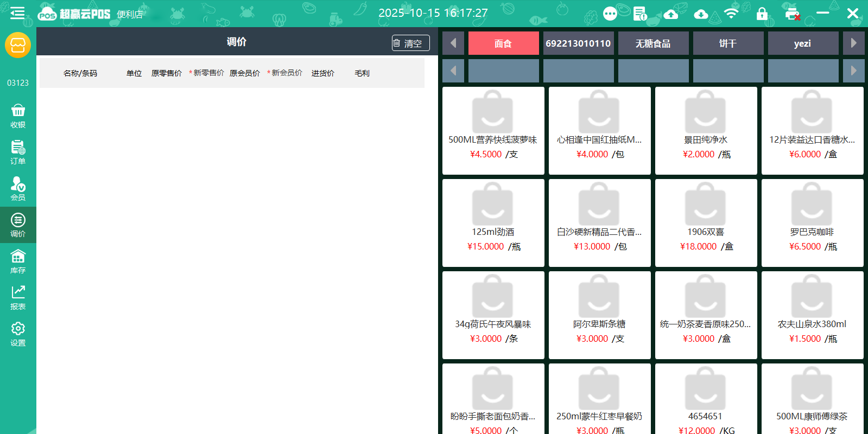
Task: Choose the 罗巴克咖啡 product tile
Action: [812, 222]
